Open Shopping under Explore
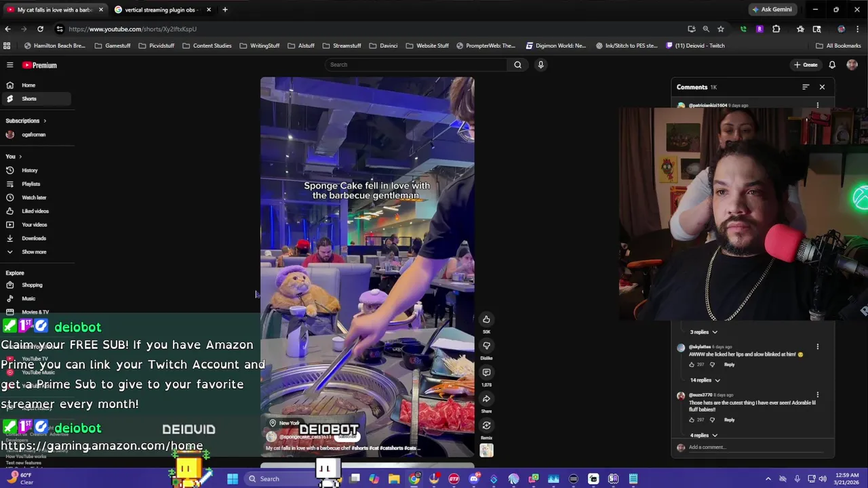Viewport: 868px width, 488px height. click(37, 285)
